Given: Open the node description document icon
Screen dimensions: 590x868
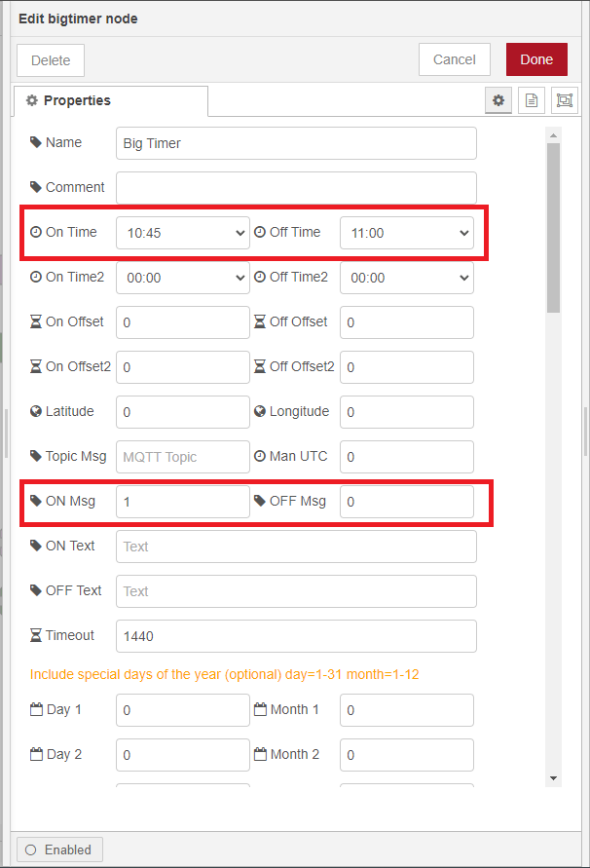Looking at the screenshot, I should 531,100.
